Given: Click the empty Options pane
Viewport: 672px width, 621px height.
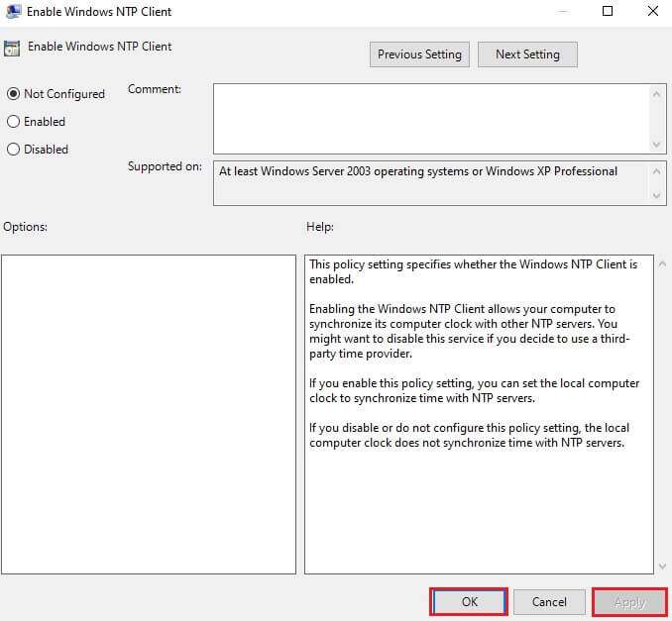Looking at the screenshot, I should pyautogui.click(x=149, y=414).
